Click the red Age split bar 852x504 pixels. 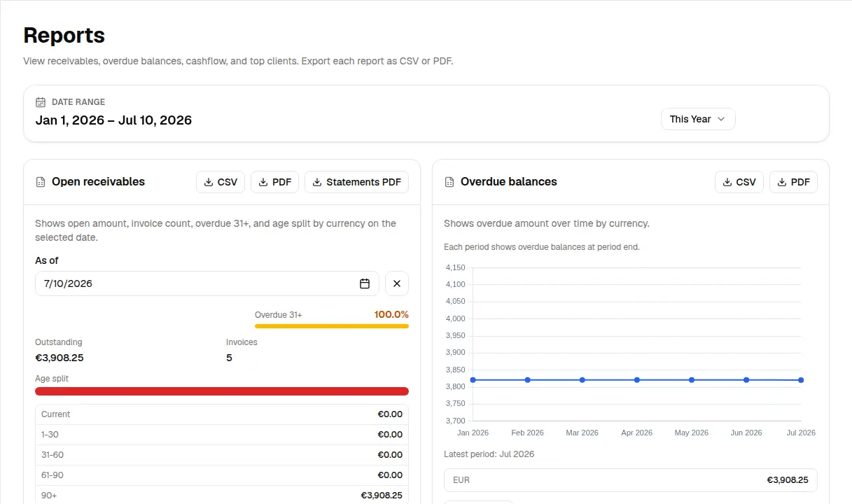(x=222, y=391)
